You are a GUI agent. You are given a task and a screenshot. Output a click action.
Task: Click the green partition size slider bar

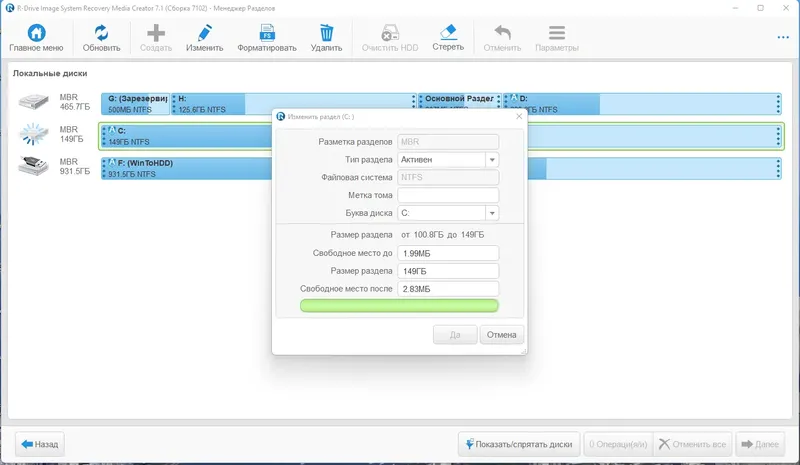[x=399, y=306]
